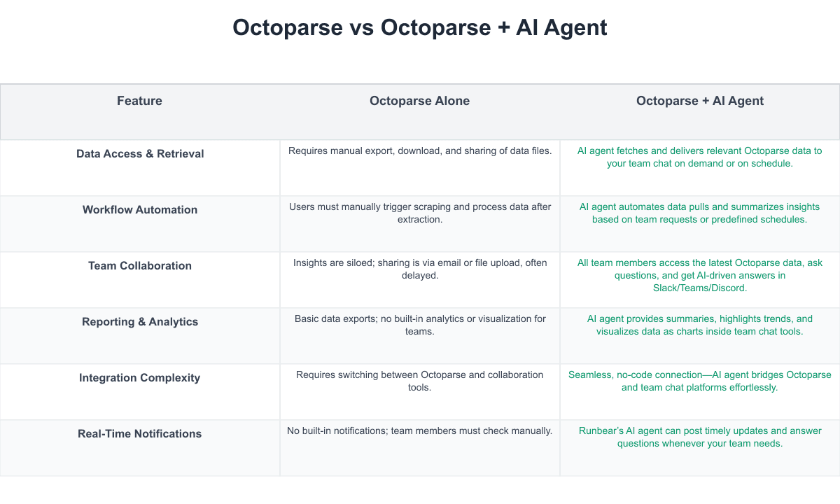Click the 'Basic data exports' cell
840x504 pixels.
(x=420, y=325)
